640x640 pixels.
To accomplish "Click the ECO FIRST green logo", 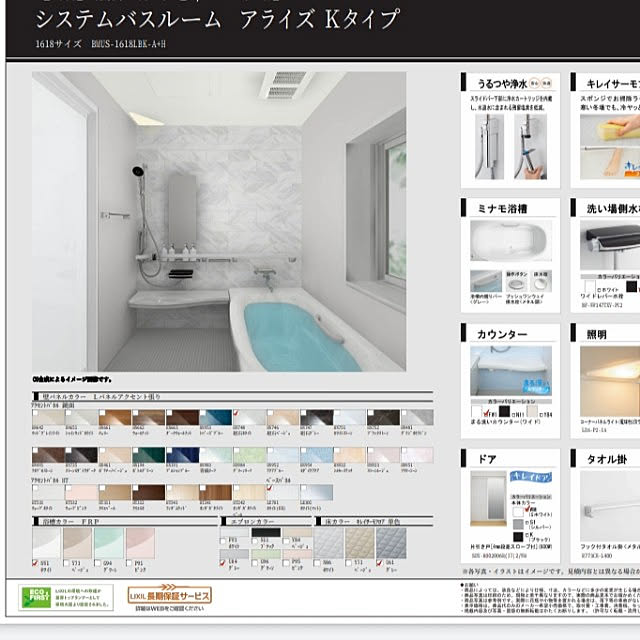I will (x=36, y=597).
